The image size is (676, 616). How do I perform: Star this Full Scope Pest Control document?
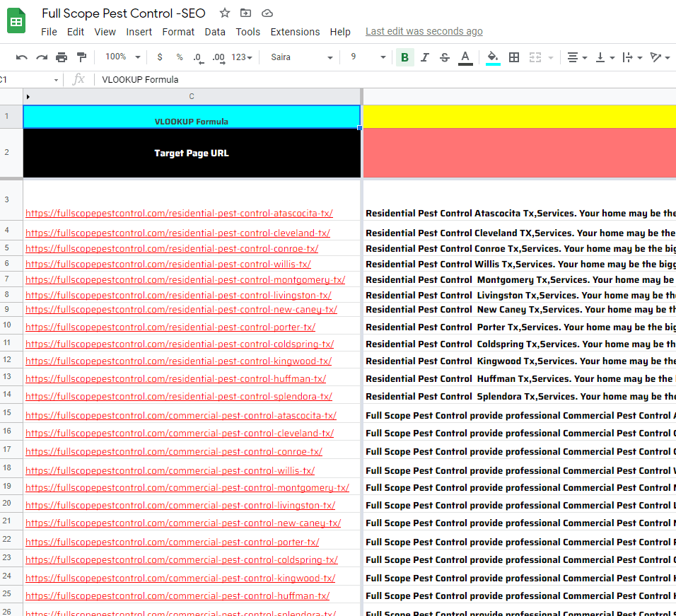tap(225, 13)
